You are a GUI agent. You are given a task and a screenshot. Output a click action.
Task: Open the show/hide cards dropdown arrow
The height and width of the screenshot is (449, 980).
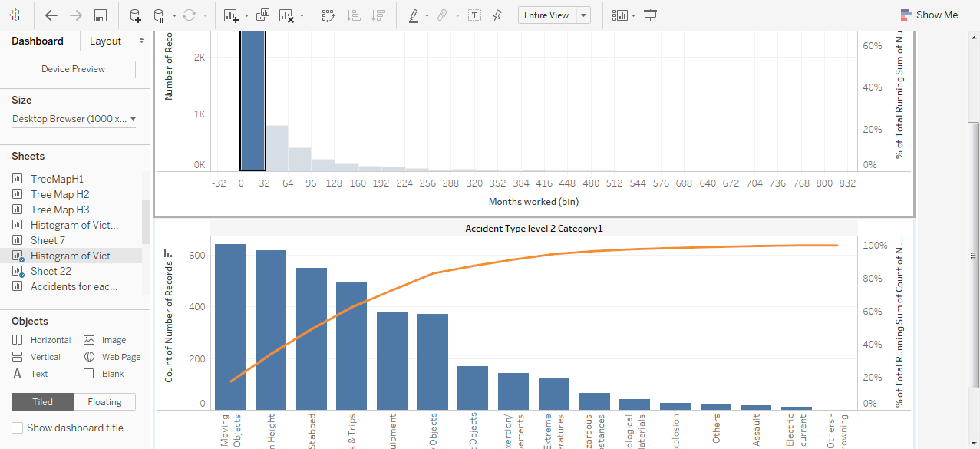click(633, 15)
